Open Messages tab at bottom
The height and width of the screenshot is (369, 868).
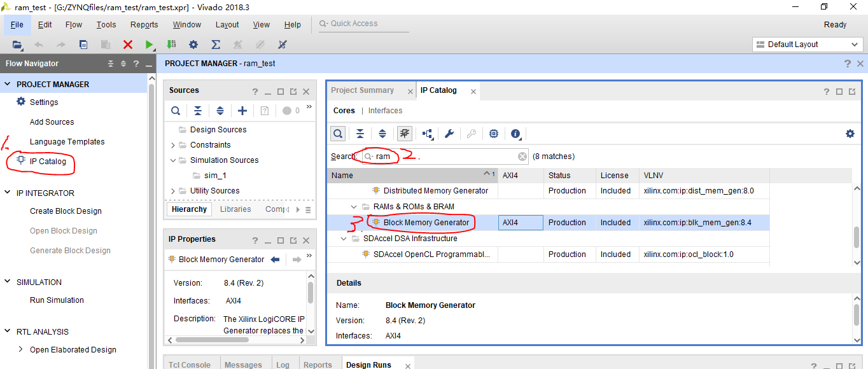pos(243,365)
